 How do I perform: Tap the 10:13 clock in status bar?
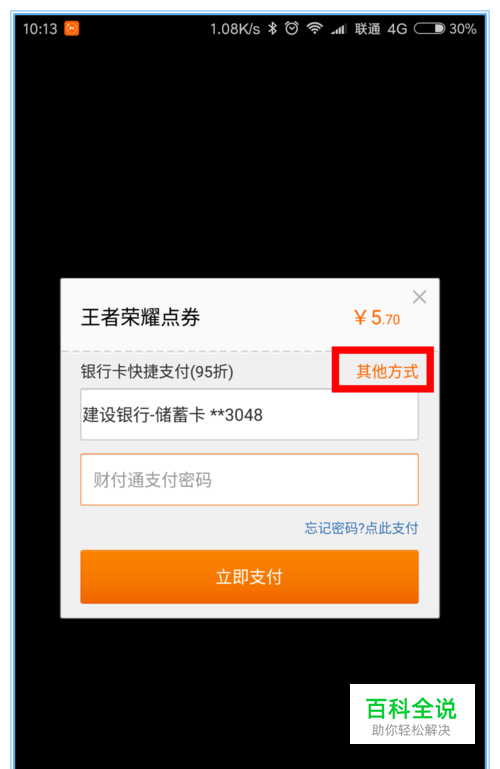(40, 29)
